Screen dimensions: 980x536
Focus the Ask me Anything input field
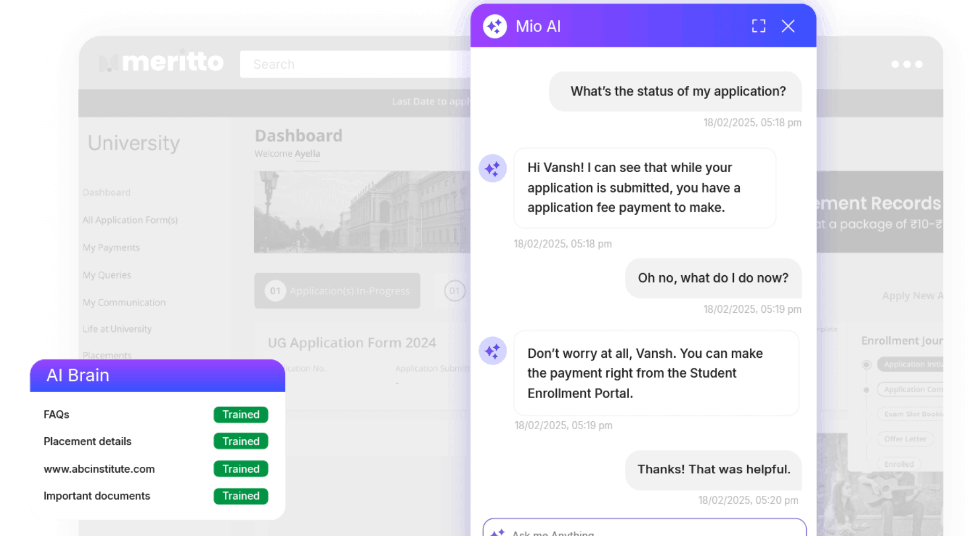pyautogui.click(x=644, y=527)
